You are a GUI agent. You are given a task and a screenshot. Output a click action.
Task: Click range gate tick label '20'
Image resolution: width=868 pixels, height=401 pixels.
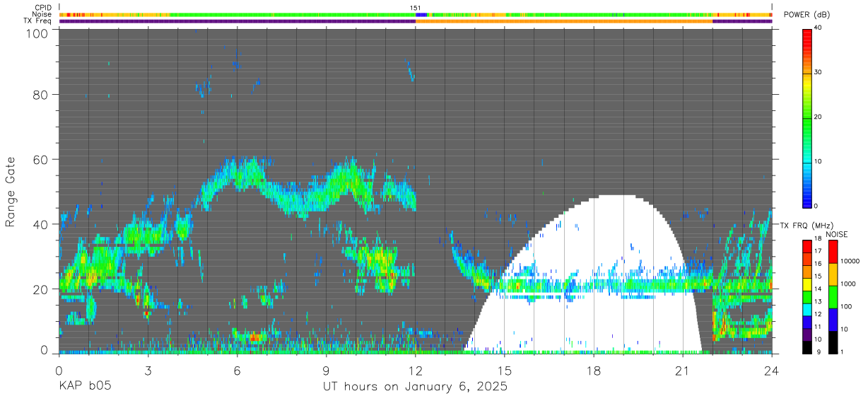pos(41,289)
